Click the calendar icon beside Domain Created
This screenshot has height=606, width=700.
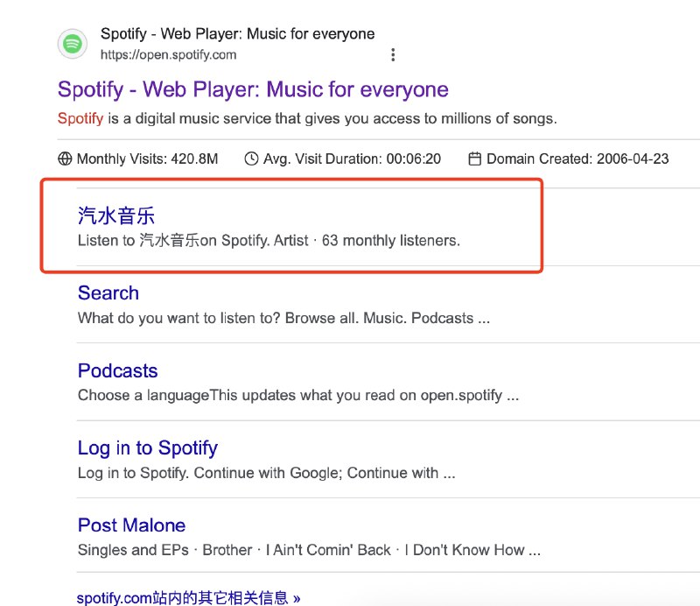coord(474,159)
